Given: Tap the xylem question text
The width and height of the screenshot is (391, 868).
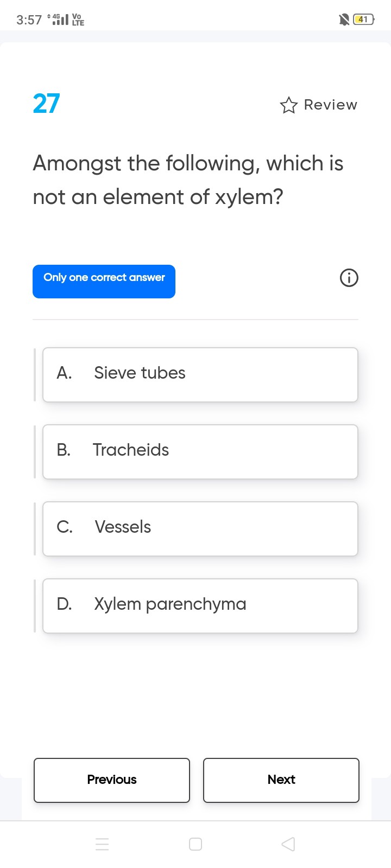Looking at the screenshot, I should (x=188, y=180).
